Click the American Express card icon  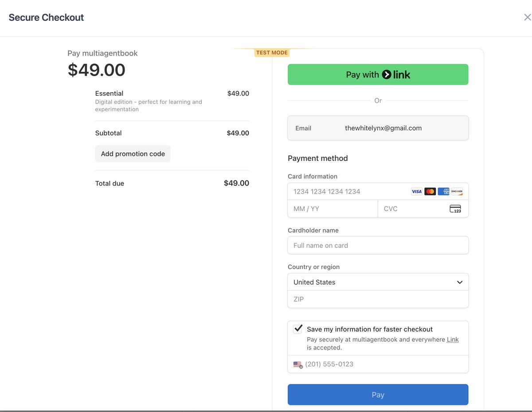443,191
